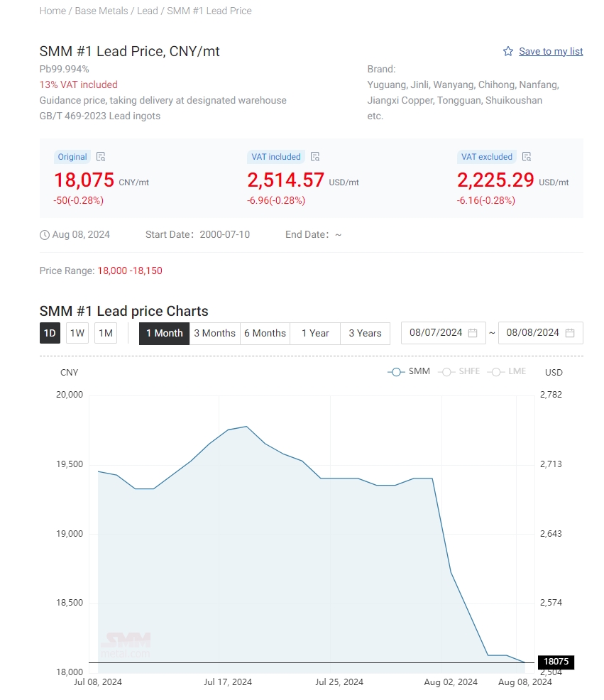Click the Start Date 2000-07-10 text
Image resolution: width=604 pixels, height=700 pixels.
pyautogui.click(x=198, y=235)
